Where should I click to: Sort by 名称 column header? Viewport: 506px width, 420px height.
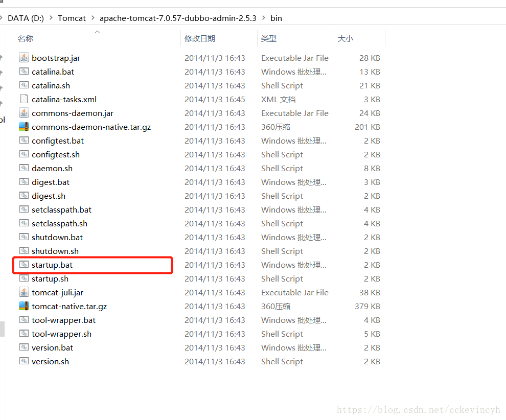pyautogui.click(x=26, y=38)
